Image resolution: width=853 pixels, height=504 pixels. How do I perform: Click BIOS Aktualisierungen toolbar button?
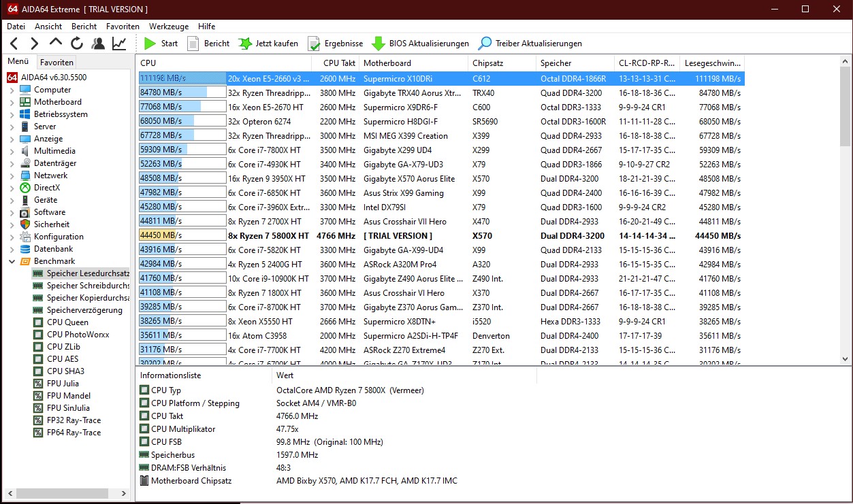point(421,44)
